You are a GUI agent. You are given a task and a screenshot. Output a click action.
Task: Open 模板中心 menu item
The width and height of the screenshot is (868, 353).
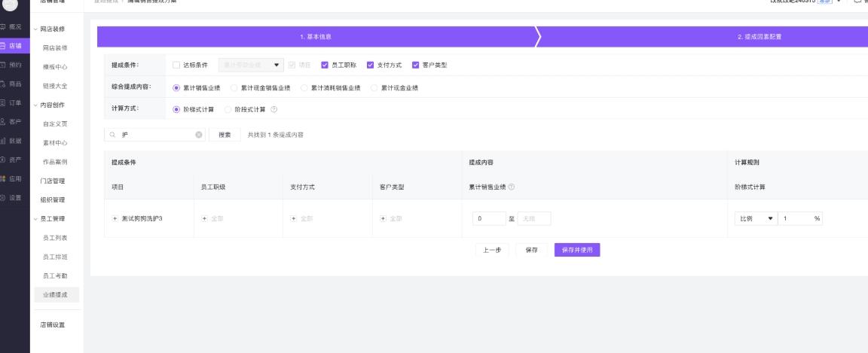(x=55, y=67)
